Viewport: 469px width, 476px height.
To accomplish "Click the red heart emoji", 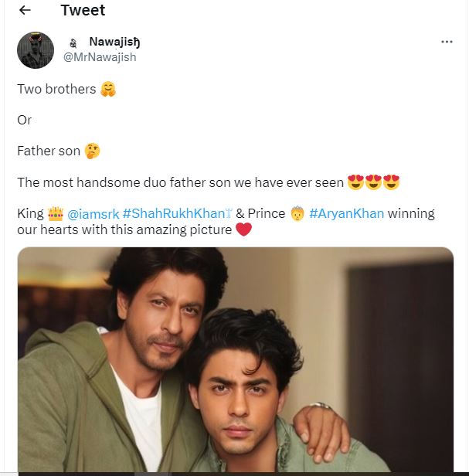I will (x=243, y=229).
